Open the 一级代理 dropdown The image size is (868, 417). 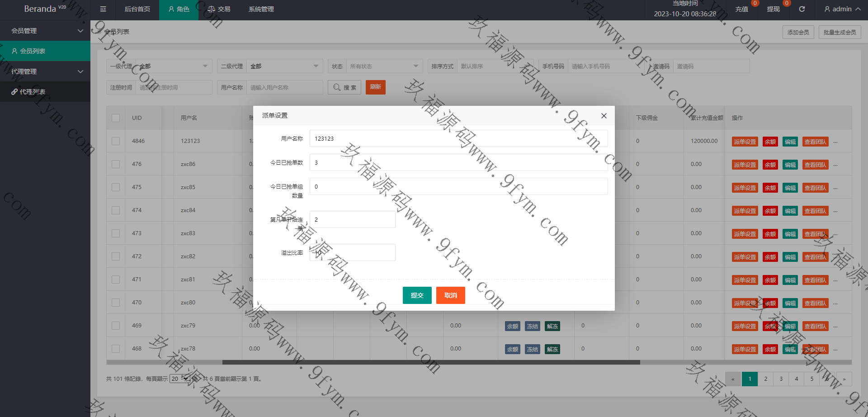tap(174, 66)
